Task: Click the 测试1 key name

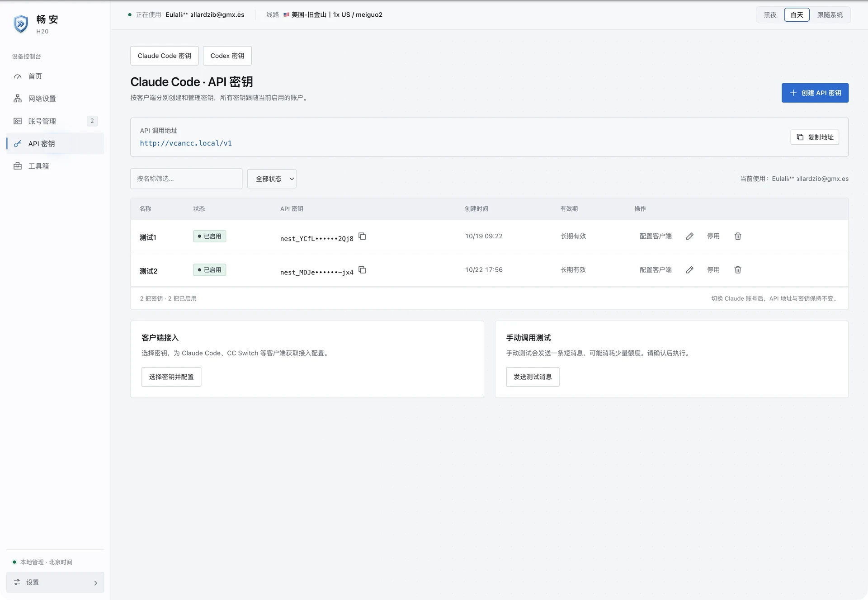Action: coord(148,237)
